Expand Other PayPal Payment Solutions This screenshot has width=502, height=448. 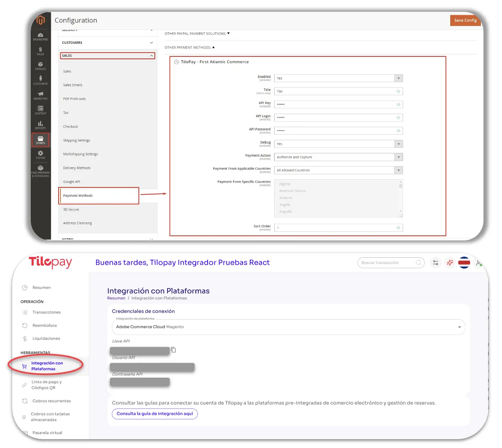197,34
